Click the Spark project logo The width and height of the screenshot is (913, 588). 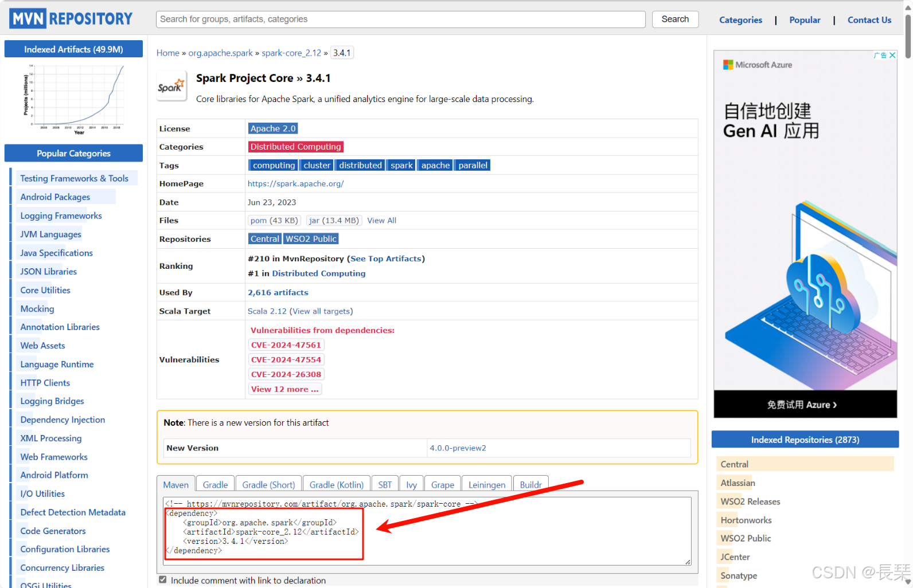coord(171,87)
